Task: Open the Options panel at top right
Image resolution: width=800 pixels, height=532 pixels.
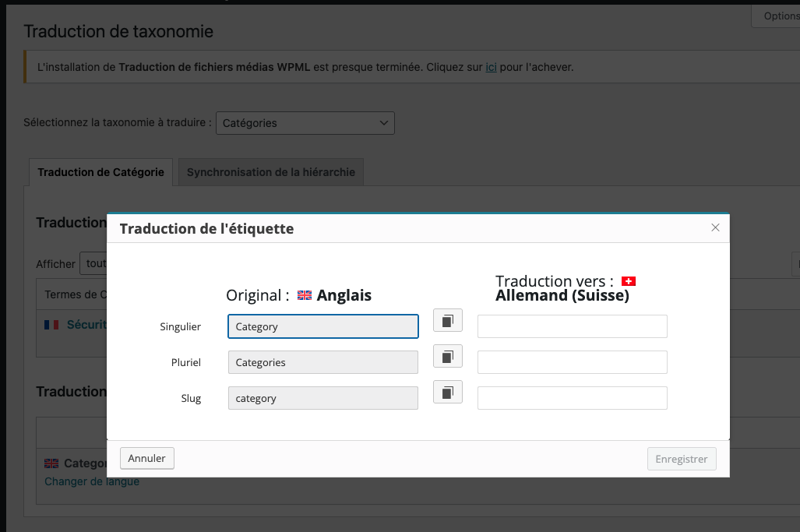Action: click(779, 16)
